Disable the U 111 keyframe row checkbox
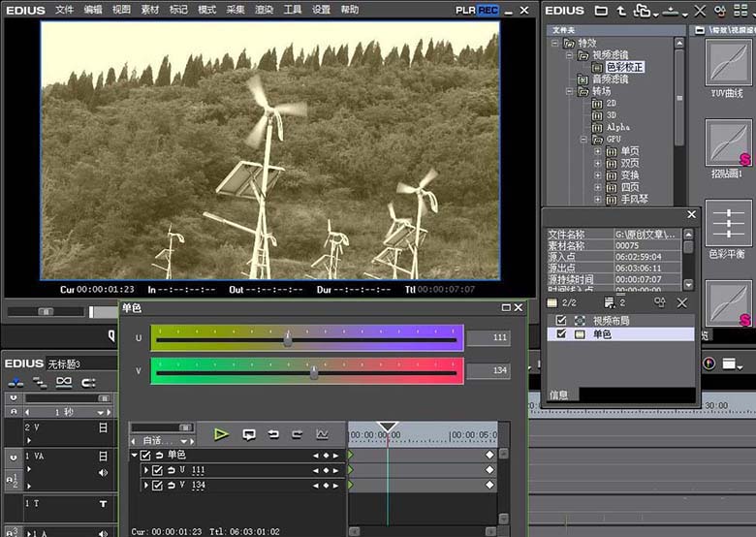 click(157, 470)
